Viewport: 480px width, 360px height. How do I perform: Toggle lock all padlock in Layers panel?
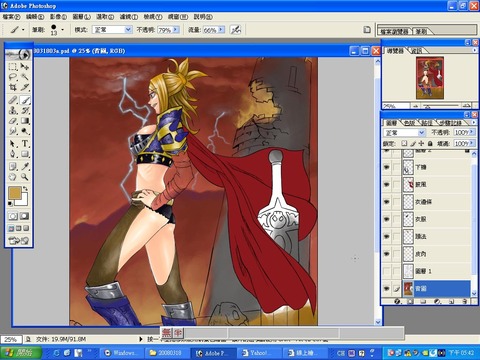[x=430, y=143]
